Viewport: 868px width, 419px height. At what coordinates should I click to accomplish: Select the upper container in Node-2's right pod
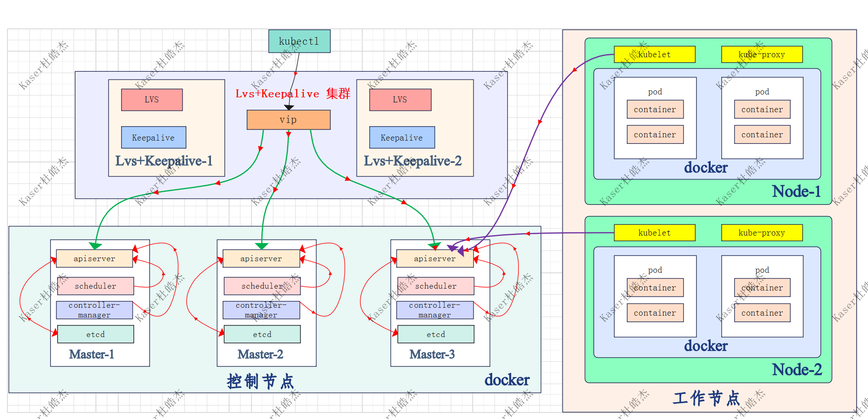point(762,288)
